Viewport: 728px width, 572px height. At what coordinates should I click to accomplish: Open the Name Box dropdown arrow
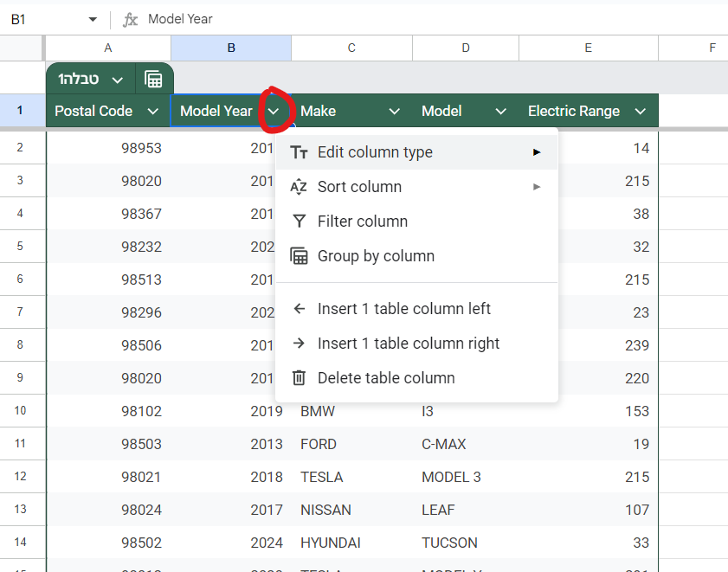coord(93,19)
